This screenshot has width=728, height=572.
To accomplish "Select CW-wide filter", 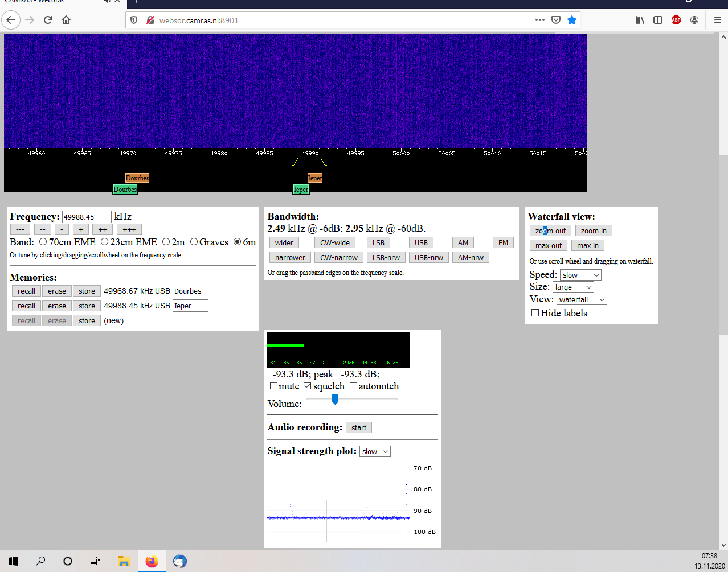I will pos(335,242).
